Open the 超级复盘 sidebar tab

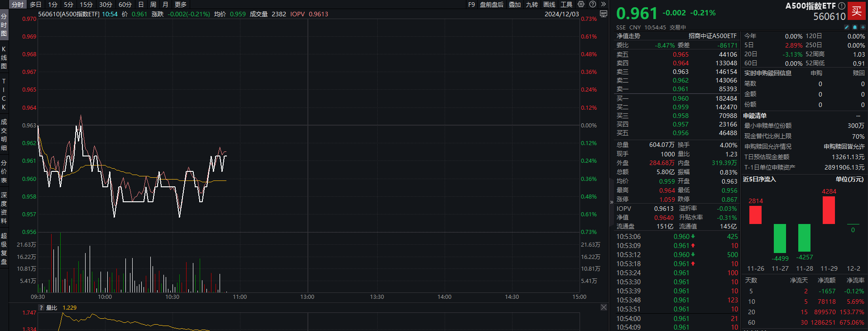pos(4,248)
